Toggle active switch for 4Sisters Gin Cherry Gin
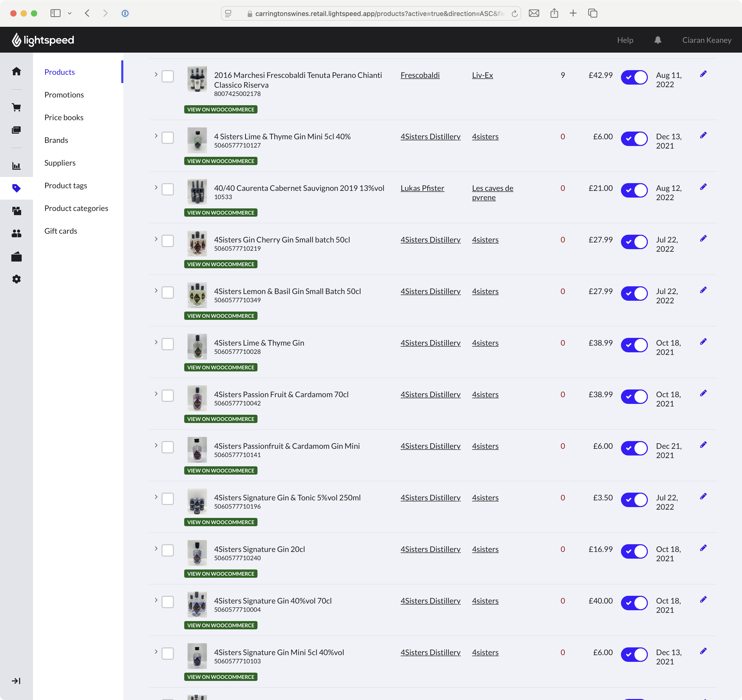742x700 pixels. tap(634, 242)
